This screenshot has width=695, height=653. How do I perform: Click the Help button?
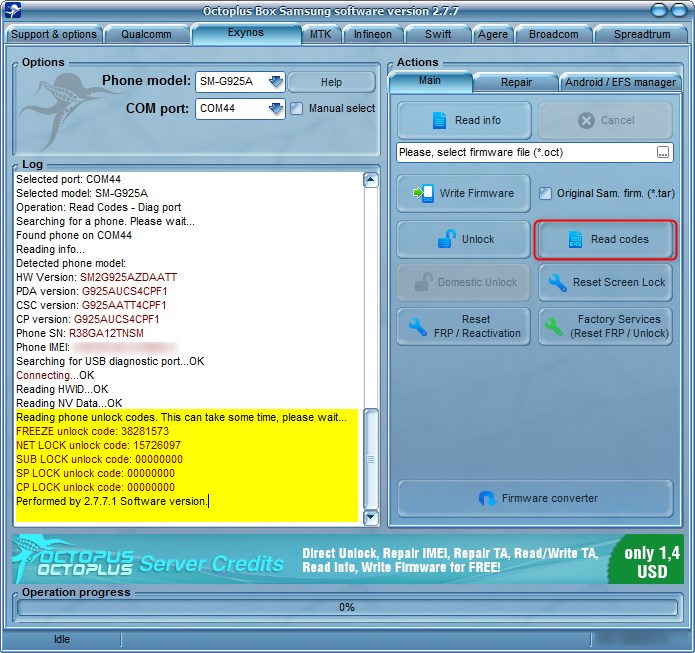click(x=331, y=82)
